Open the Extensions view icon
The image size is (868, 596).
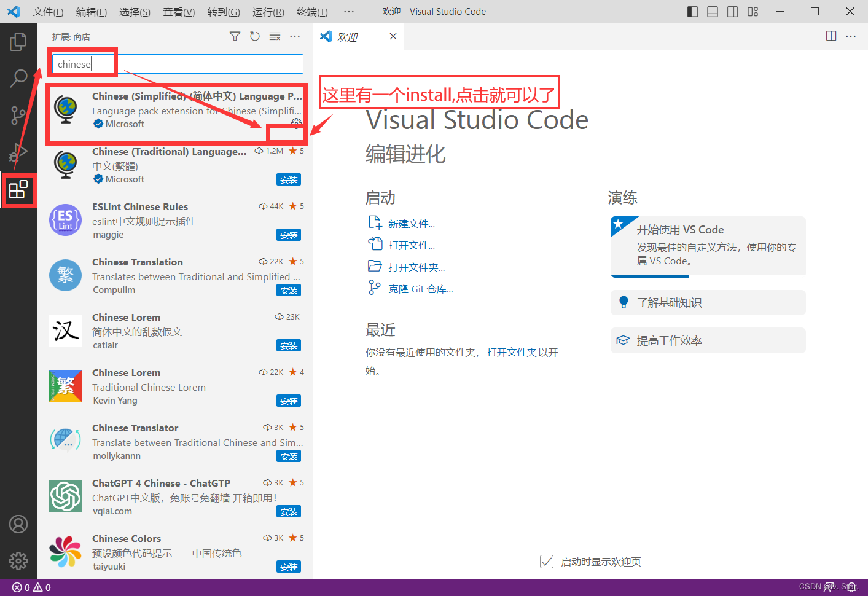18,189
